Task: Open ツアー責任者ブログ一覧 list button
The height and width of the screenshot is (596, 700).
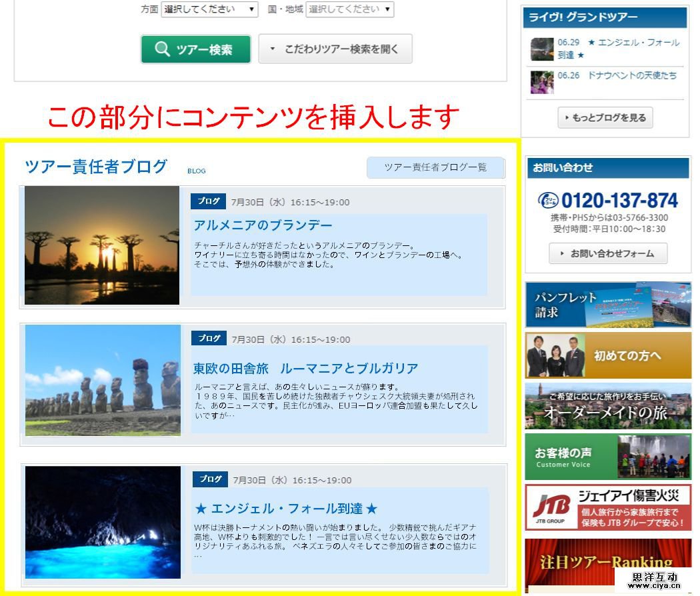Action: point(435,167)
